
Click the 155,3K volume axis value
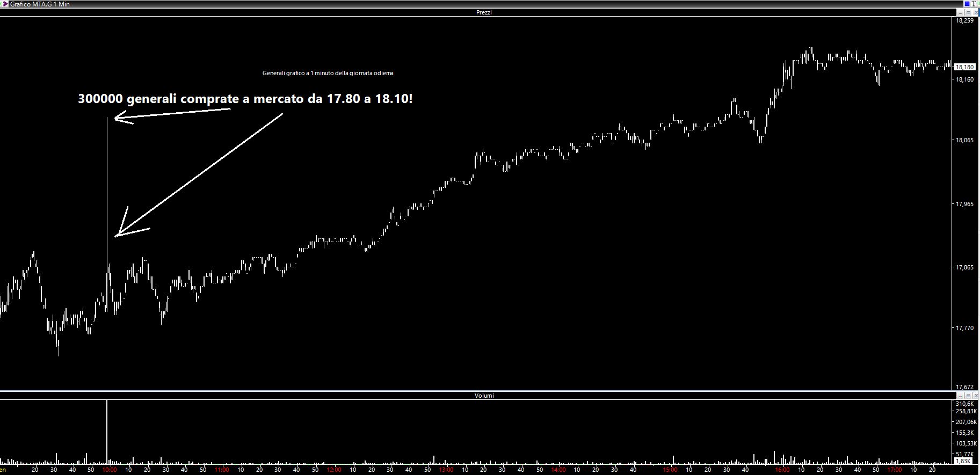[965, 433]
